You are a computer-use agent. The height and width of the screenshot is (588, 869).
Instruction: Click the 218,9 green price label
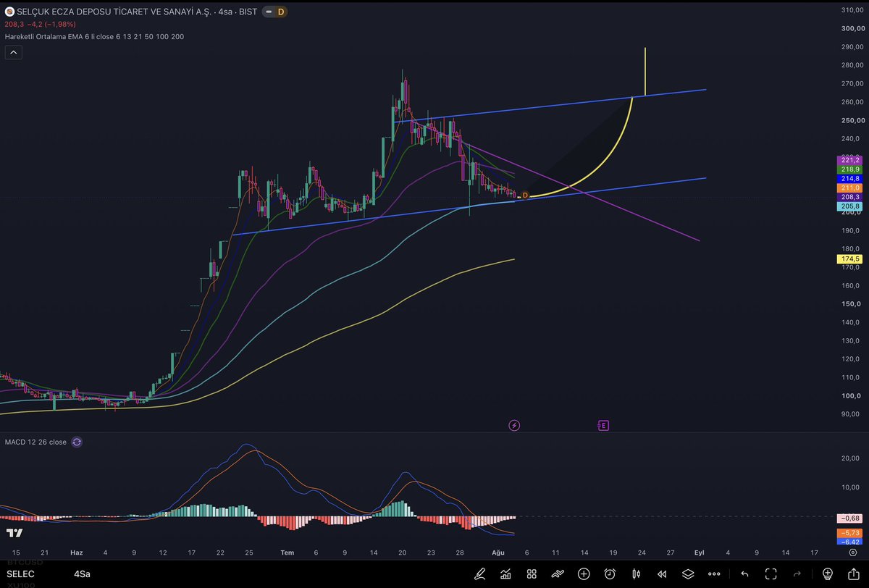click(849, 168)
